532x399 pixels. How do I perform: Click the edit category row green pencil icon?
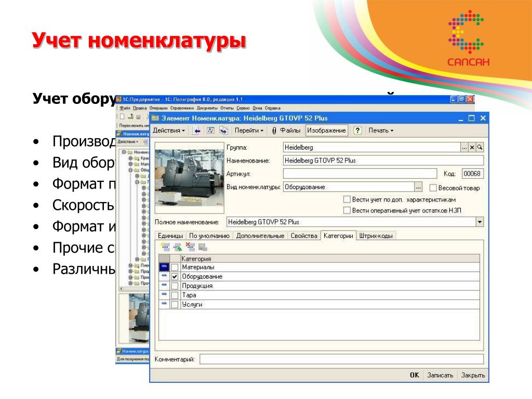click(x=178, y=247)
